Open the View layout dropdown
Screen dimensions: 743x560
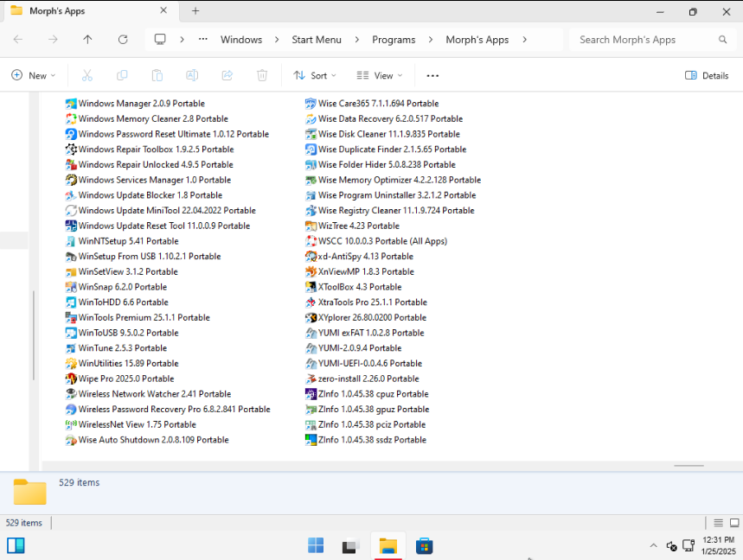click(x=379, y=76)
